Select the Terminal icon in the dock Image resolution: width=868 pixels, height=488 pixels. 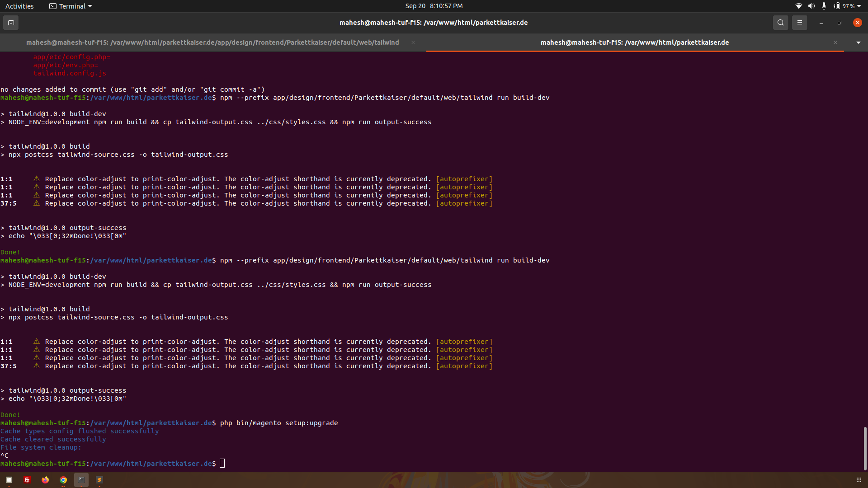[x=81, y=480]
